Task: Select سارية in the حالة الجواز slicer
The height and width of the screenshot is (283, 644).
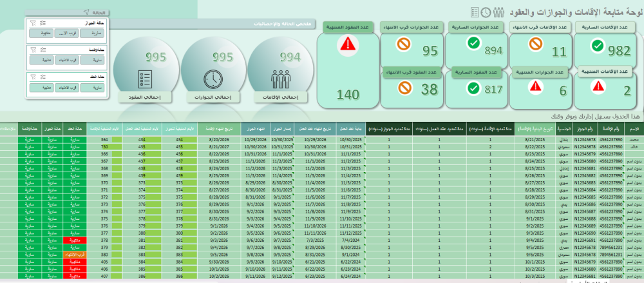Action: click(92, 33)
